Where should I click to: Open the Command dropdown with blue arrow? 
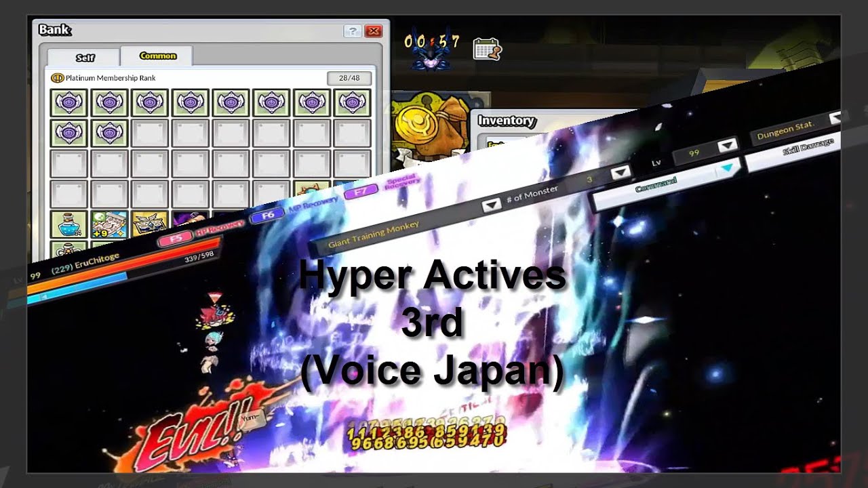pyautogui.click(x=667, y=184)
